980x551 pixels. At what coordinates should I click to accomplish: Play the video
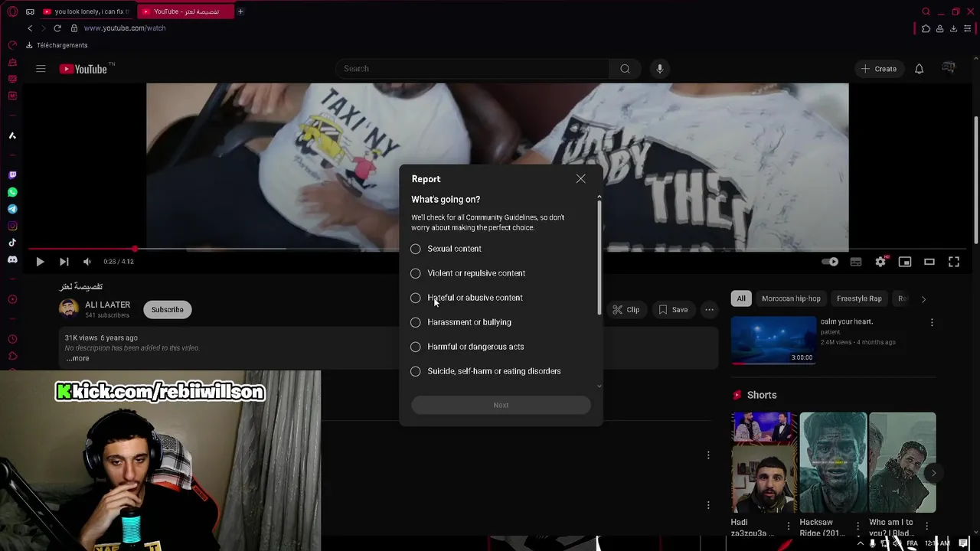pos(40,262)
